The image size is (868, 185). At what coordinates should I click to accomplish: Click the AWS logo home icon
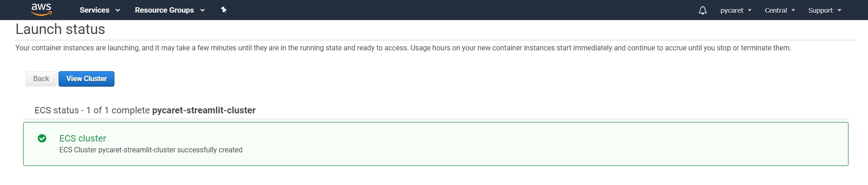pyautogui.click(x=41, y=9)
